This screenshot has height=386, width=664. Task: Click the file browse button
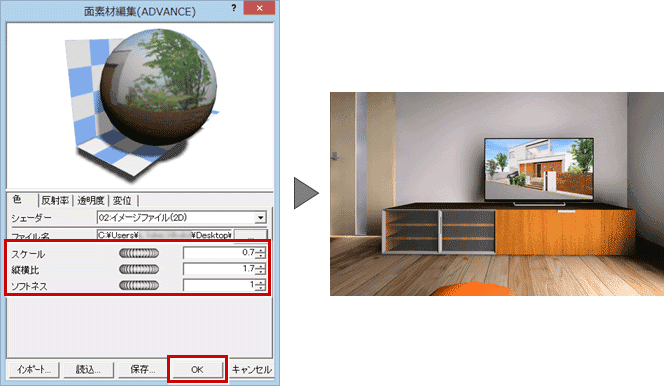point(251,235)
